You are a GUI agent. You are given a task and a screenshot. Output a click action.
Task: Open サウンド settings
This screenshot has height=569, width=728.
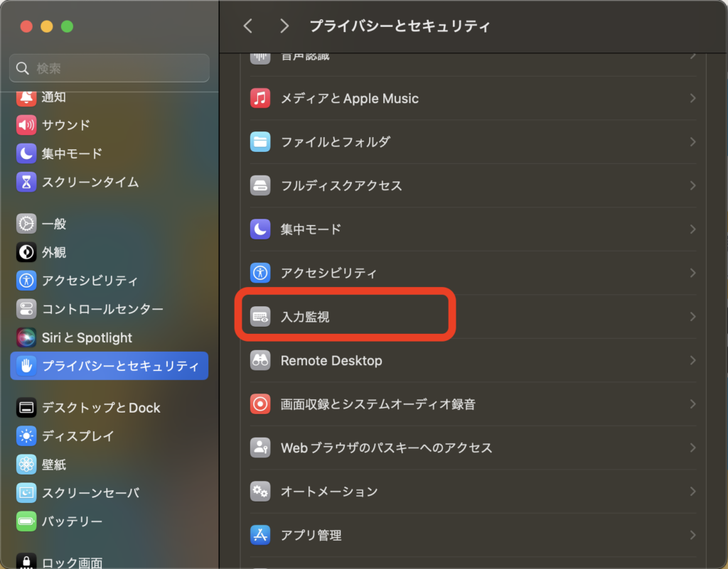click(109, 125)
